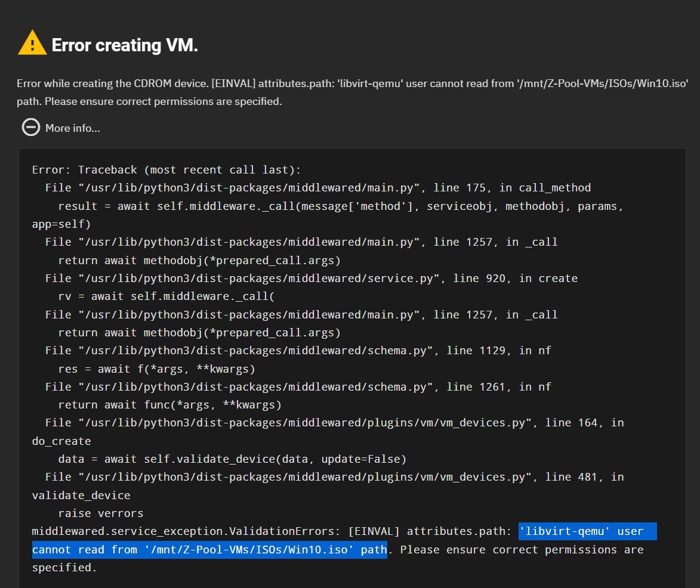Click the "Error creating VM." heading
Image resolution: width=700 pixels, height=588 pixels.
point(125,45)
